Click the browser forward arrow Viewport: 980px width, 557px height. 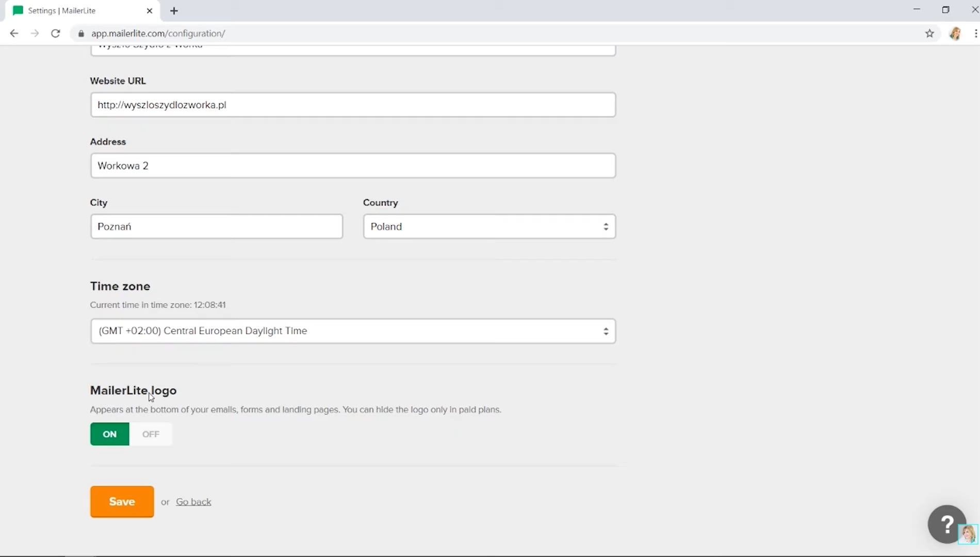(35, 34)
